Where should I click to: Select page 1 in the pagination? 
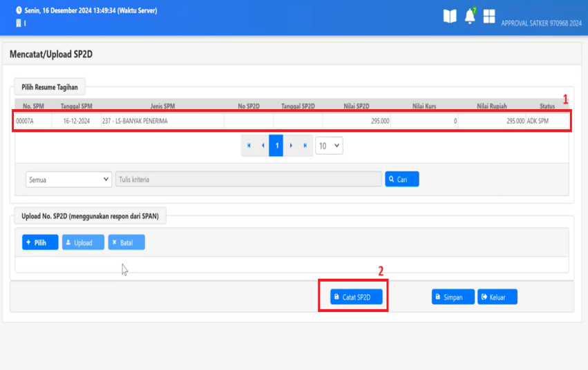276,146
